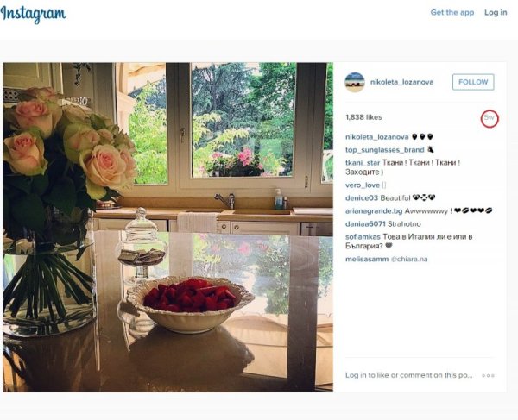Click the Instagram logo
Viewport: 518px width, 420px height.
click(x=33, y=14)
